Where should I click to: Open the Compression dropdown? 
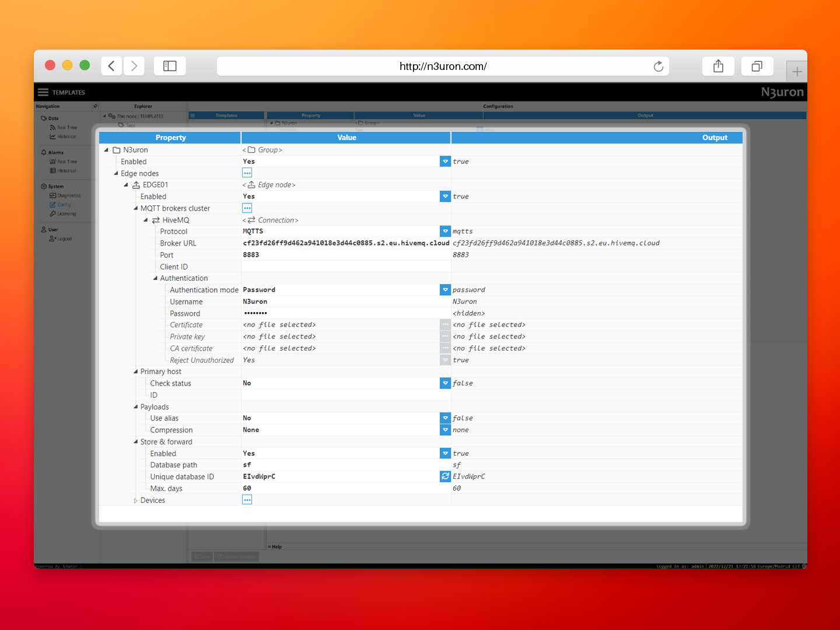[445, 430]
